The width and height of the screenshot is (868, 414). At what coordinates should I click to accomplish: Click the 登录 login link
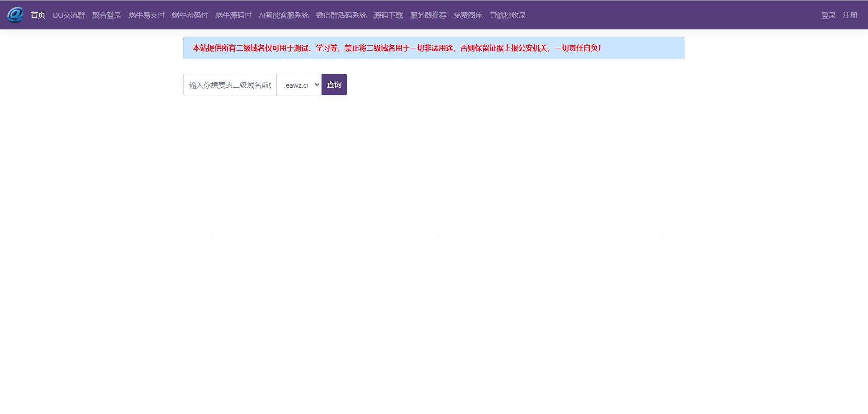pos(828,15)
